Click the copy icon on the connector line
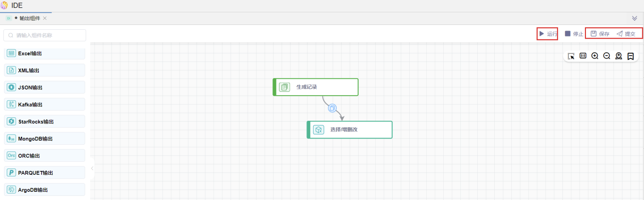644x200 pixels. coord(332,108)
